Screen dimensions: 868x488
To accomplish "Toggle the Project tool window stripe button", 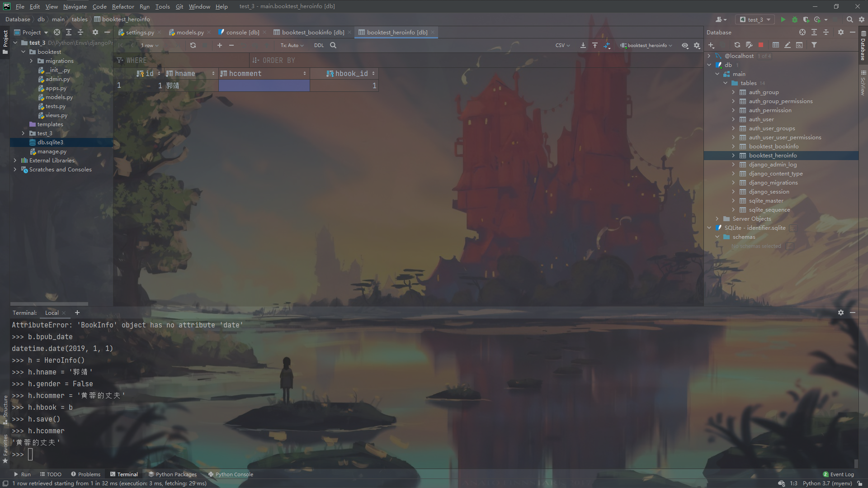I will [5, 42].
